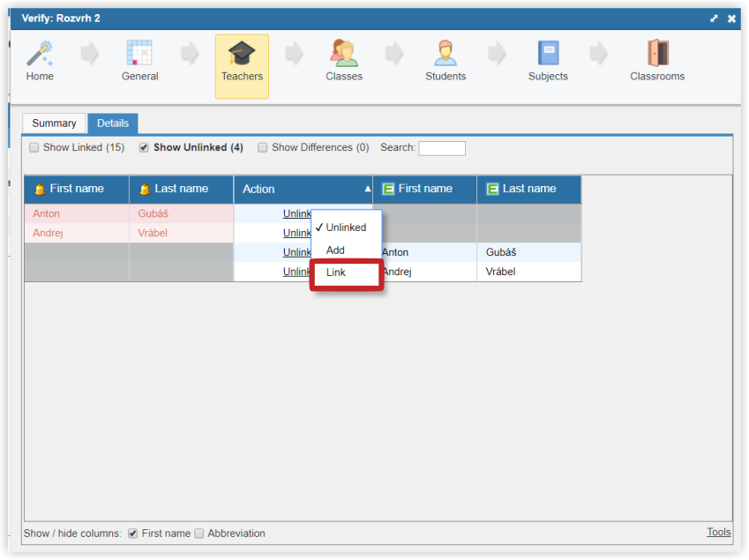Open action dropdown for Anton Gubáš row
749x560 pixels.
(x=296, y=213)
